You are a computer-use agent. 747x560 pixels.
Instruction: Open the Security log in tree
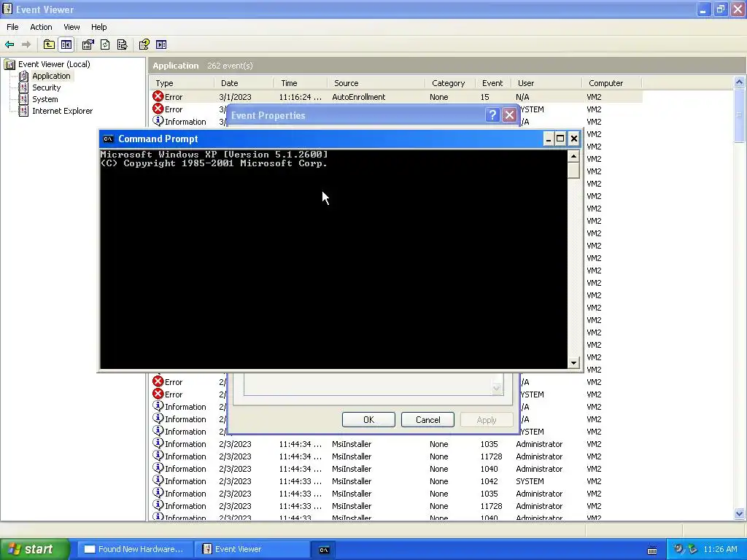(x=46, y=87)
